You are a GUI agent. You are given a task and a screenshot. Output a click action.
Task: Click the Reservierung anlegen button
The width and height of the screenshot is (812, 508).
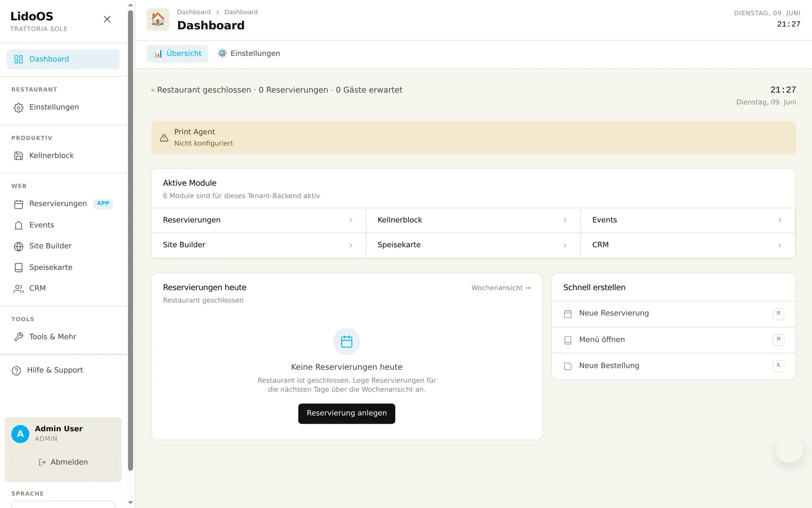coord(347,414)
